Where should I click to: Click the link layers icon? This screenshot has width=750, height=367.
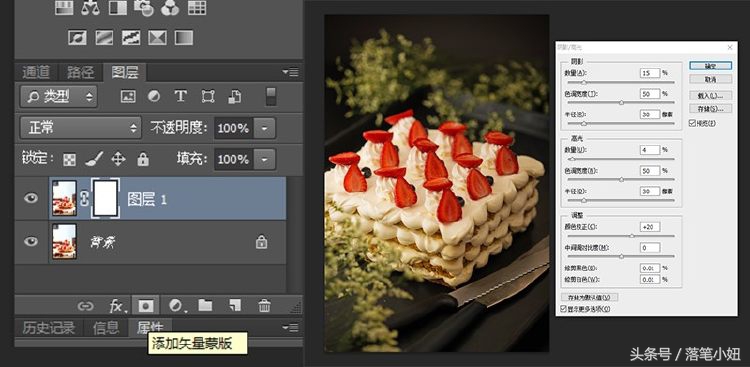[x=86, y=306]
